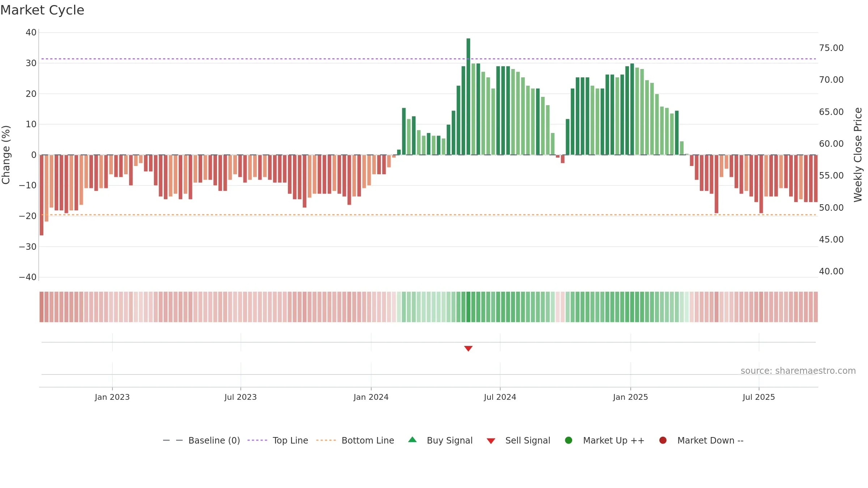868x488 pixels.
Task: Toggle the Top Line legend entry
Action: (278, 440)
